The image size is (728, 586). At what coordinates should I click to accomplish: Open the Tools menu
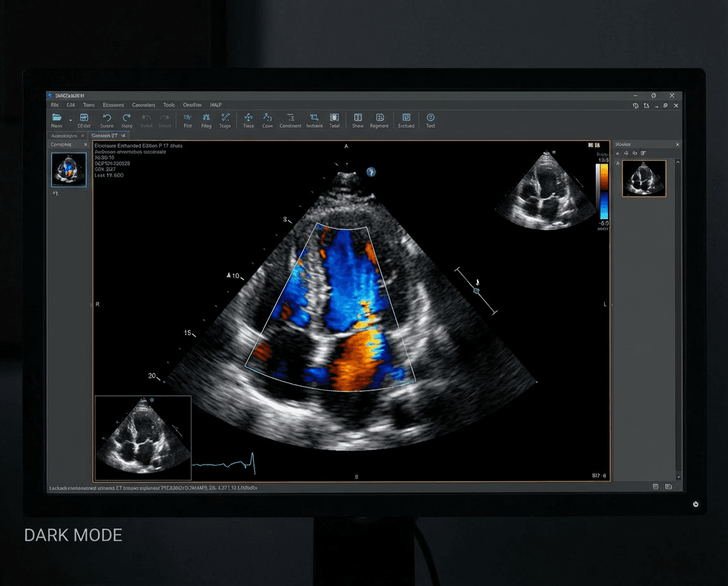tap(168, 105)
